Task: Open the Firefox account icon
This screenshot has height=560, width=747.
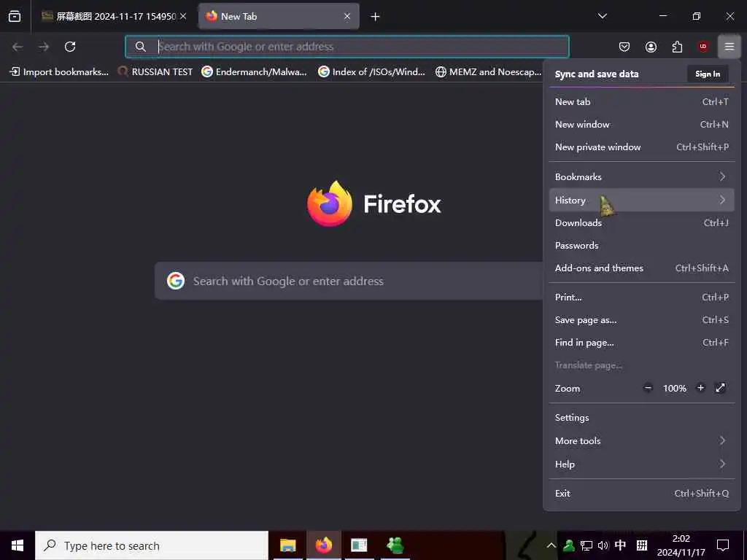Action: pos(651,47)
